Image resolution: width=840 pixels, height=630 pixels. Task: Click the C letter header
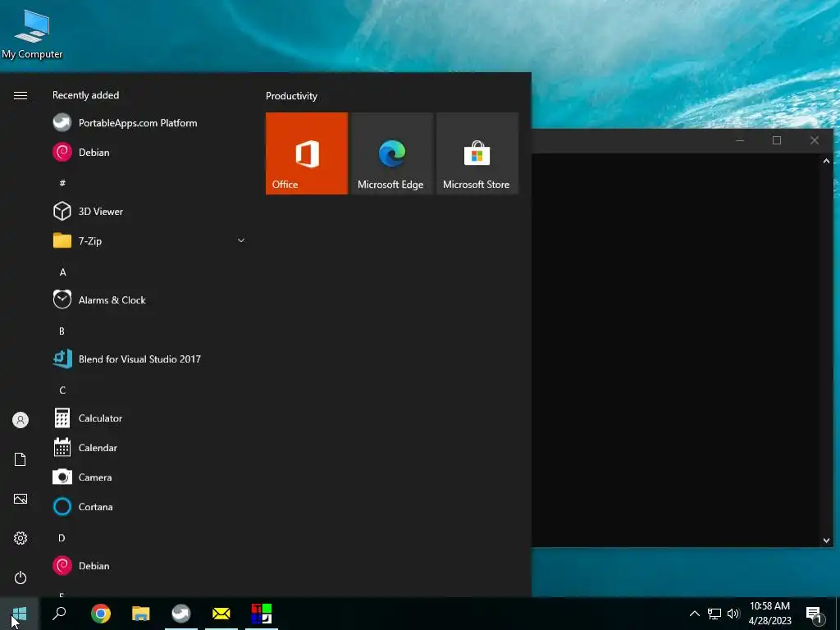click(x=62, y=390)
